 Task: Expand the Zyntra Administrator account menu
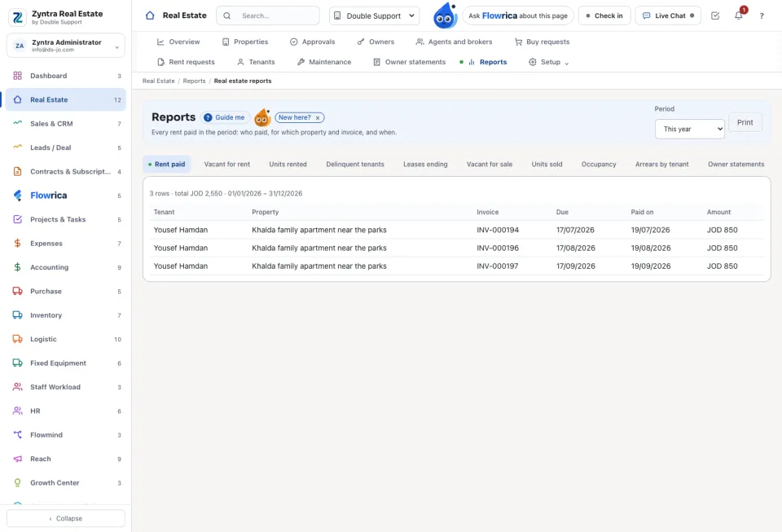coord(66,46)
